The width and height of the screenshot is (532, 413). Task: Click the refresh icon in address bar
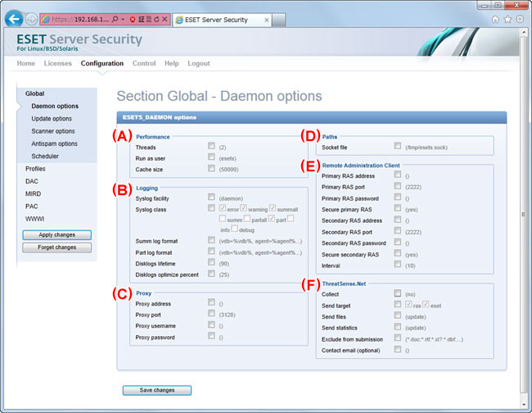[x=156, y=20]
